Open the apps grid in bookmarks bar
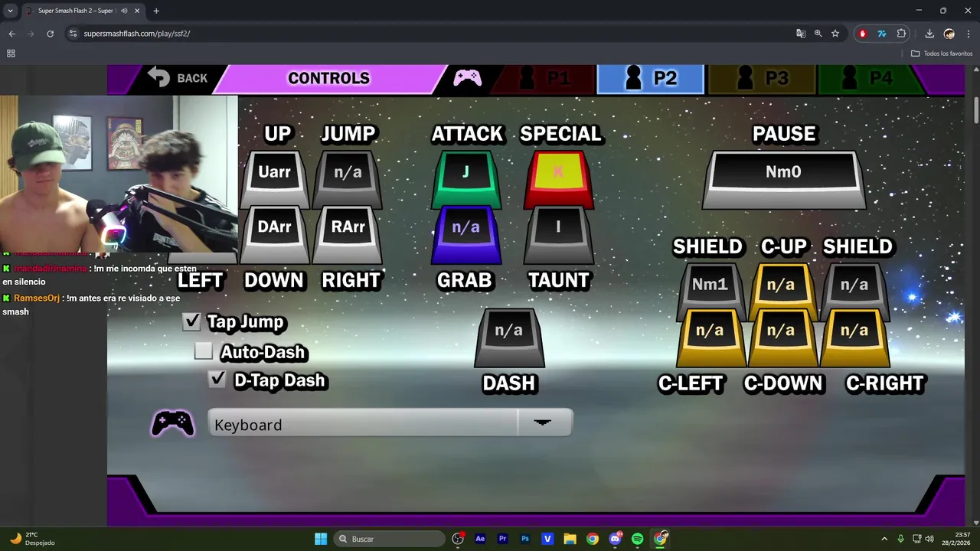 [x=11, y=54]
